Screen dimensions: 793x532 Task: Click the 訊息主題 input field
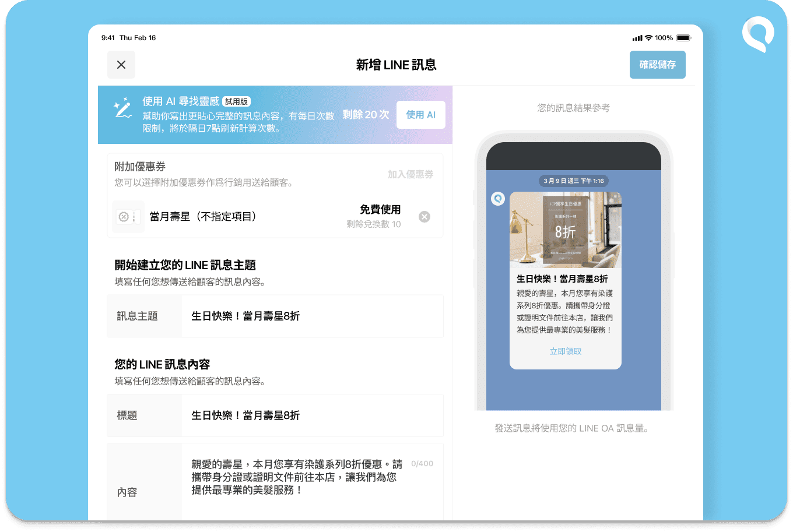coord(313,316)
